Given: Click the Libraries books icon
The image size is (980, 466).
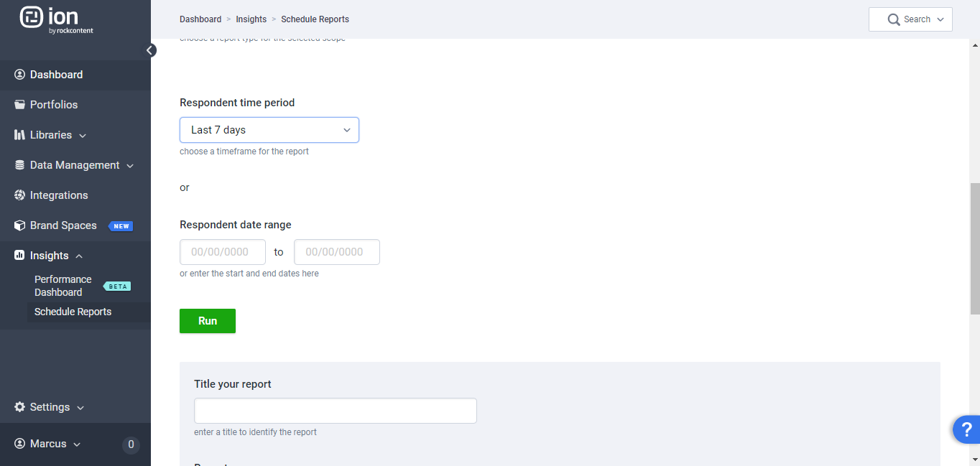Looking at the screenshot, I should [19, 135].
